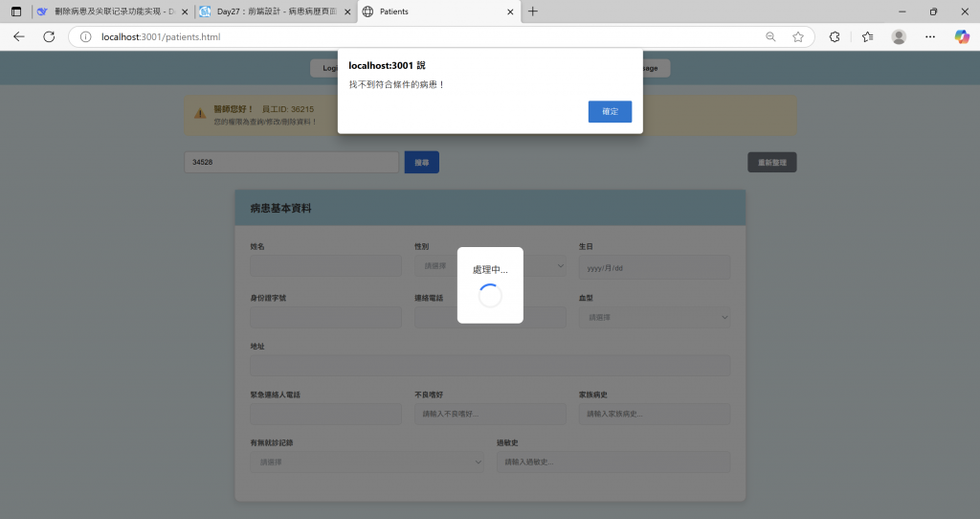Expand the 血型 blood type dropdown

click(655, 318)
